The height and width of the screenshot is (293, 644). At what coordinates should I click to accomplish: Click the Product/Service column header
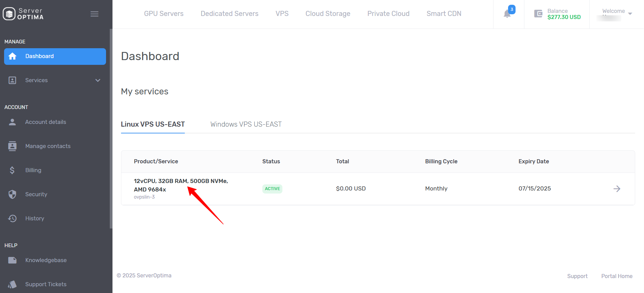pyautogui.click(x=156, y=161)
